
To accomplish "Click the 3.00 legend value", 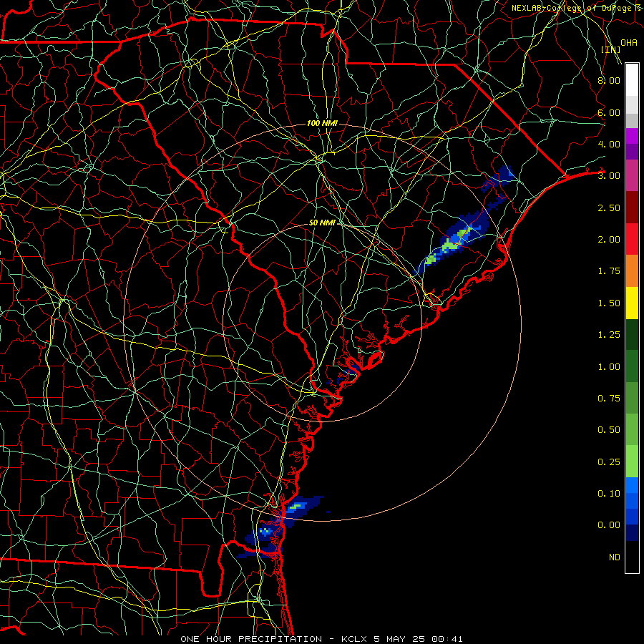I will pyautogui.click(x=609, y=176).
